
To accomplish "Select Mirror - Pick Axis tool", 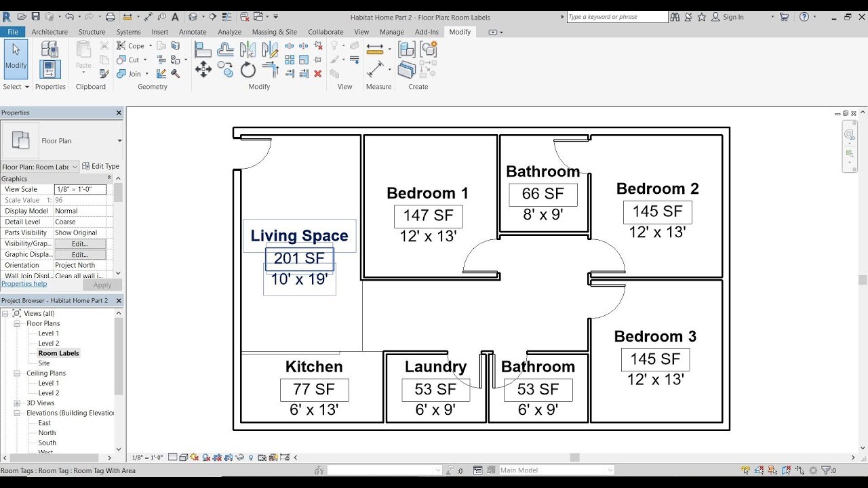I will tap(248, 49).
